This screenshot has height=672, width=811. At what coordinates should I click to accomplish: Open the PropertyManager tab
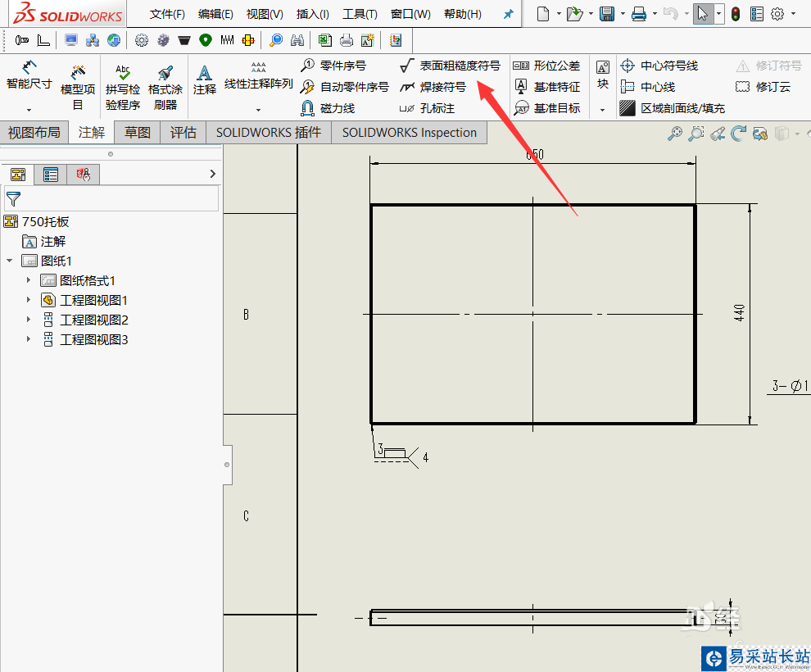(x=51, y=175)
